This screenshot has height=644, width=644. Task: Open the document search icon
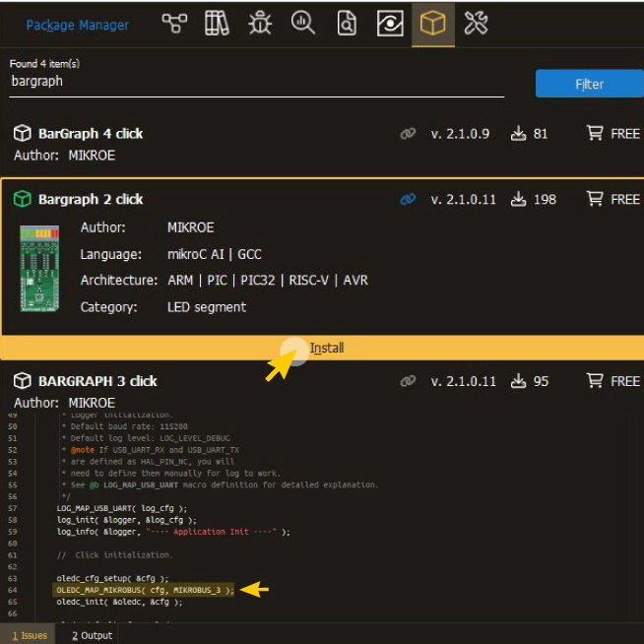[x=347, y=23]
